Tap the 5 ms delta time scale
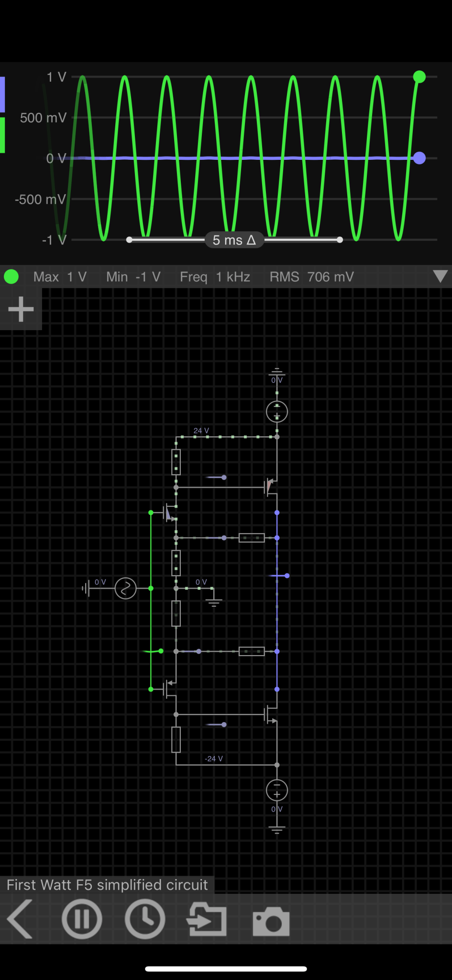The width and height of the screenshot is (452, 980). tap(234, 240)
